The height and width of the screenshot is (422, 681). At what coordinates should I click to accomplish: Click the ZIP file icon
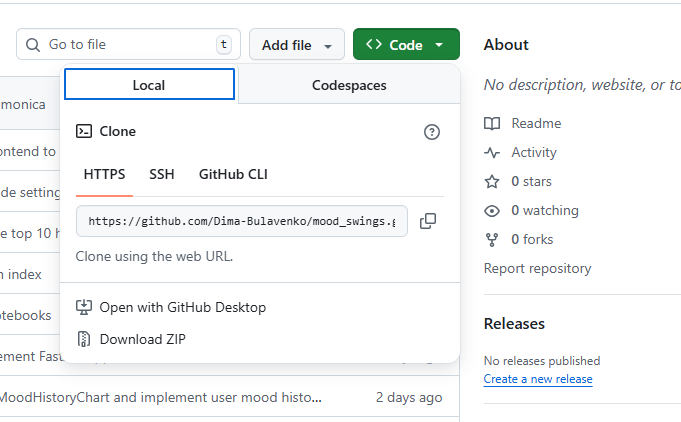pyautogui.click(x=84, y=339)
